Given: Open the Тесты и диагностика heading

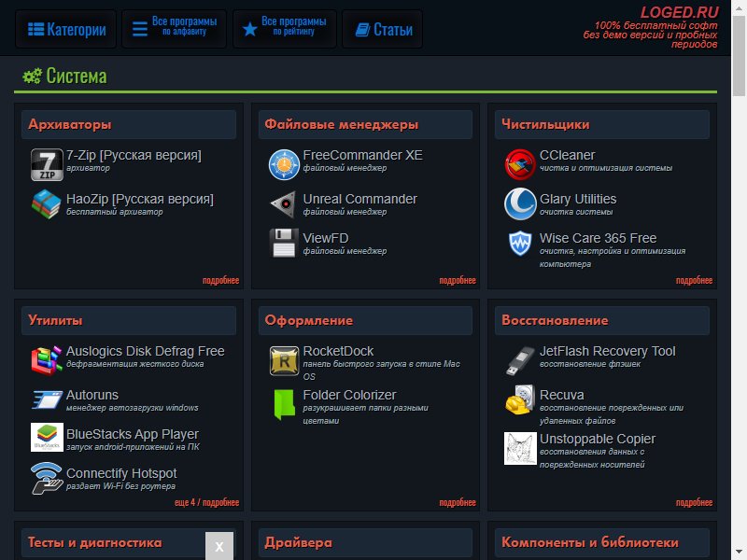Looking at the screenshot, I should click(x=95, y=542).
